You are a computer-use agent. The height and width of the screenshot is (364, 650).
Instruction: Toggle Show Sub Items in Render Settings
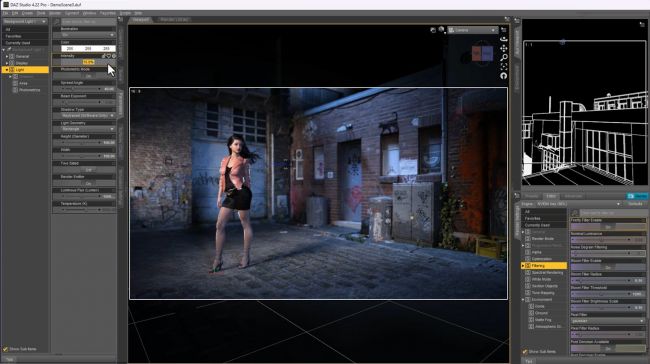tap(525, 352)
